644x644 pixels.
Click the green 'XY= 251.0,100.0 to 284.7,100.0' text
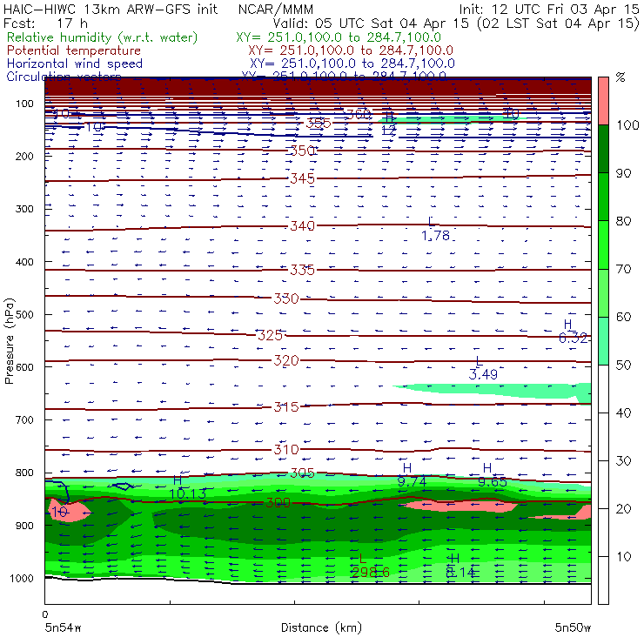point(339,37)
